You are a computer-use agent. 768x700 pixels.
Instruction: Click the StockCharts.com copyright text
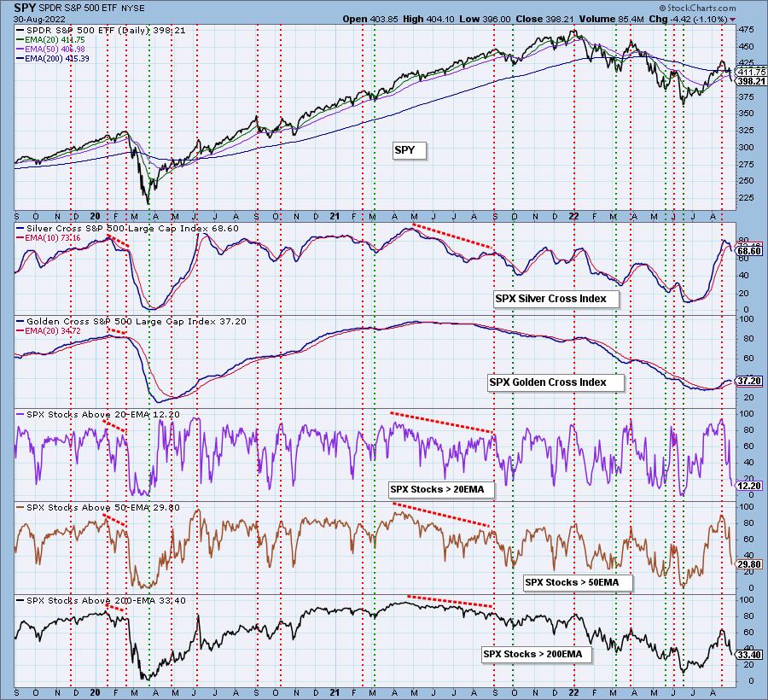click(x=697, y=8)
